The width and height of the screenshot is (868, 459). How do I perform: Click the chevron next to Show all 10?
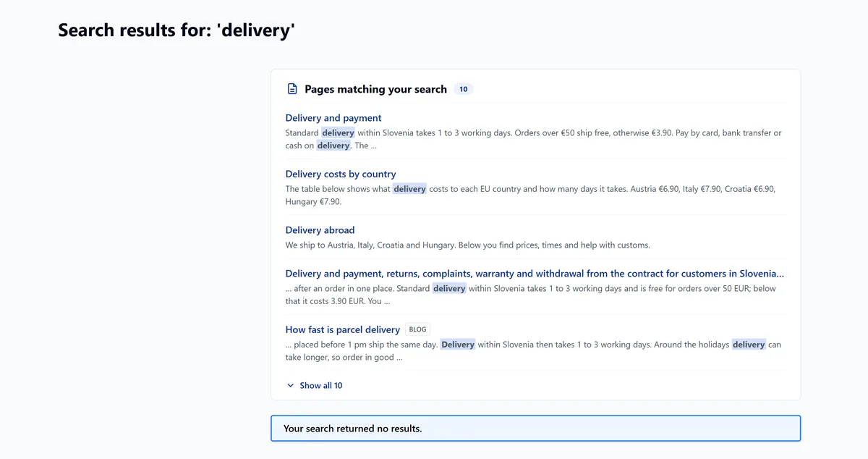coord(291,386)
